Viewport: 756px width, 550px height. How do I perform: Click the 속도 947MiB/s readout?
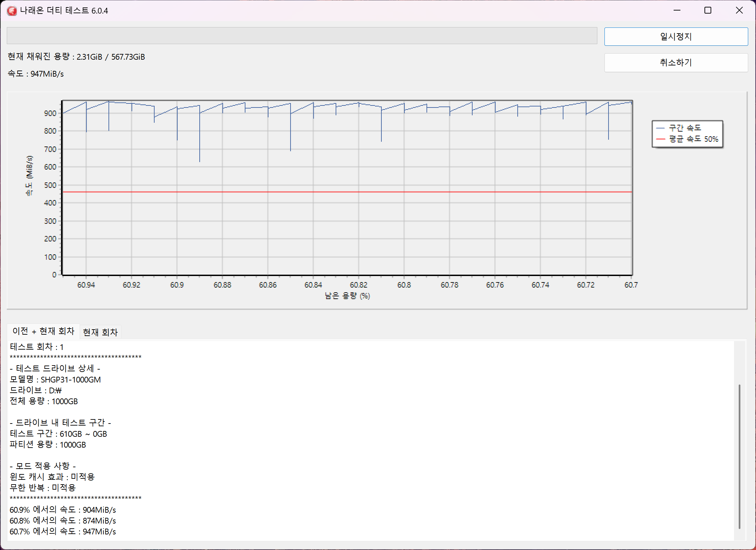click(x=36, y=74)
